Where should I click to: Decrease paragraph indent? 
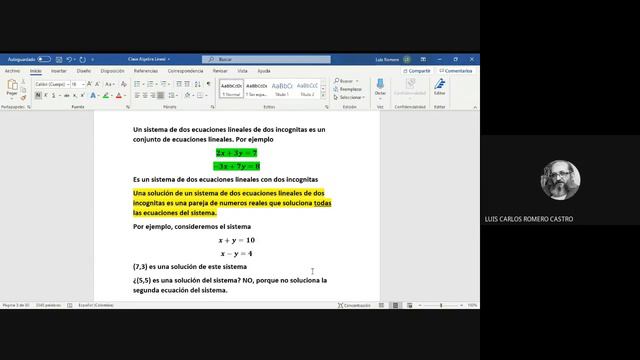pyautogui.click(x=179, y=84)
